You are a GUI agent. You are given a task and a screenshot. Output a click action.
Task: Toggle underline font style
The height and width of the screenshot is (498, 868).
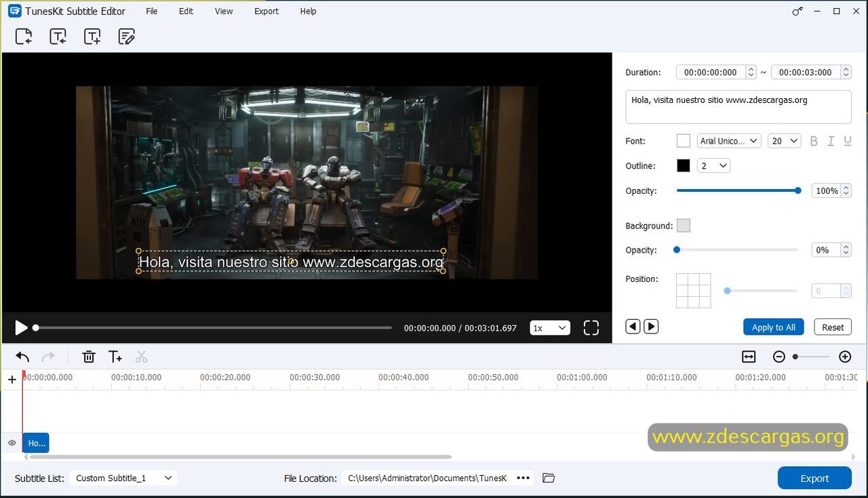(848, 141)
